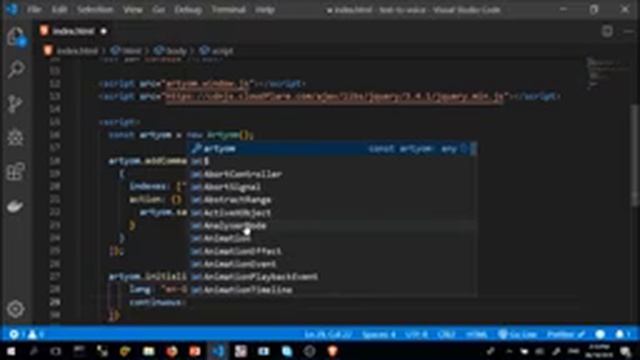
Task: Select the artyom suggestion in autocomplete
Action: [x=331, y=149]
